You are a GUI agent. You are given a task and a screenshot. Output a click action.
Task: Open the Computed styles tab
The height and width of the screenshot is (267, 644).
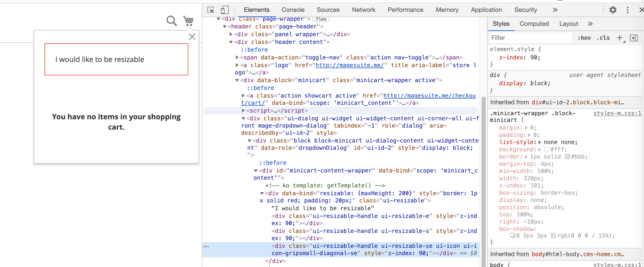click(534, 24)
